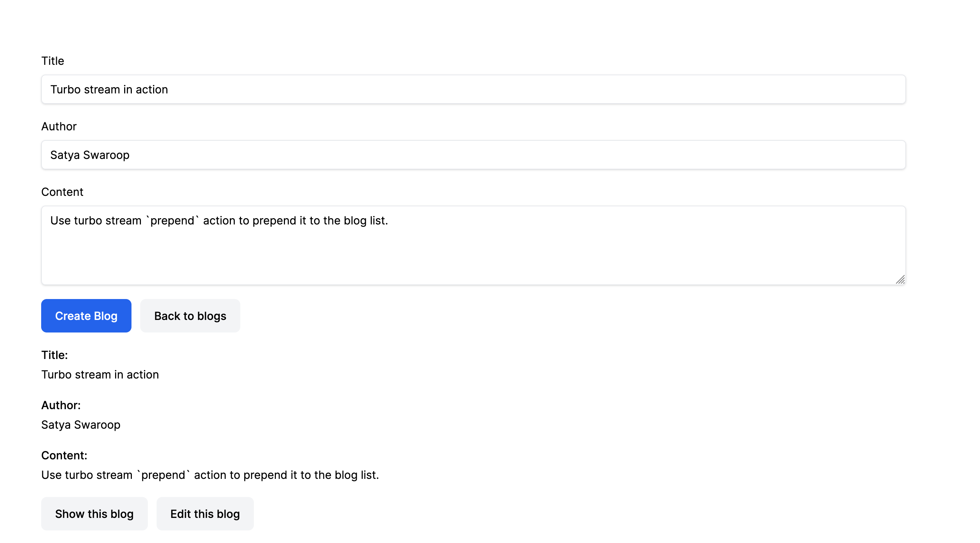Focus the Author input field
Screen dimensions: 980x543
(473, 155)
